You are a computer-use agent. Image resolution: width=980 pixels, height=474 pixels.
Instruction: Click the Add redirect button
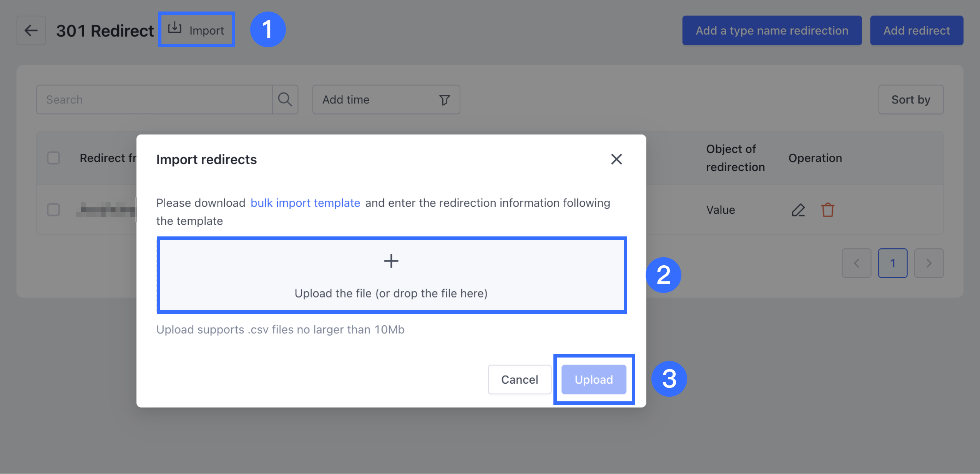[x=917, y=30]
